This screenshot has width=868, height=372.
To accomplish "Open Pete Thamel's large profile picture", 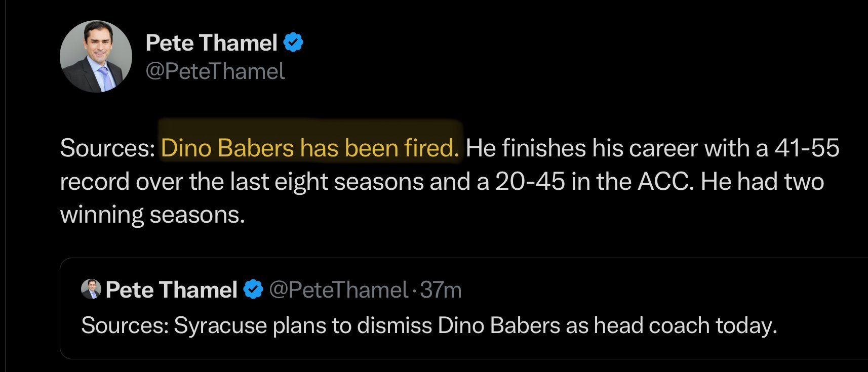I will pyautogui.click(x=96, y=56).
